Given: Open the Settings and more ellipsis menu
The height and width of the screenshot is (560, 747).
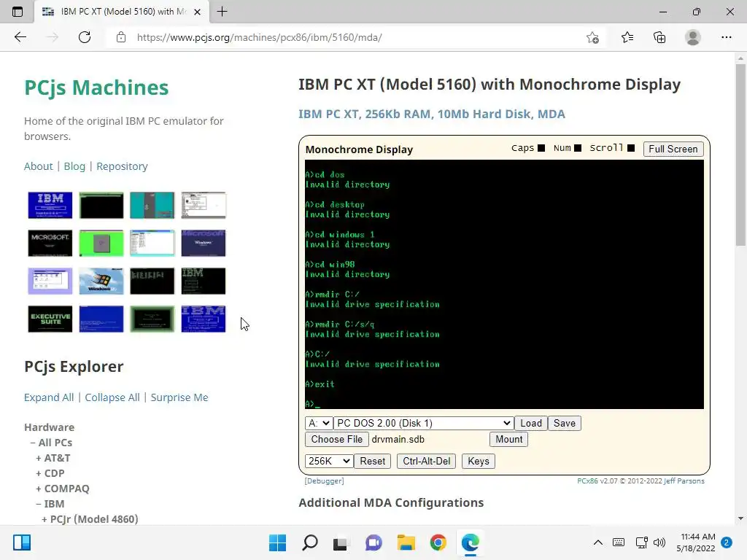Looking at the screenshot, I should pos(726,37).
